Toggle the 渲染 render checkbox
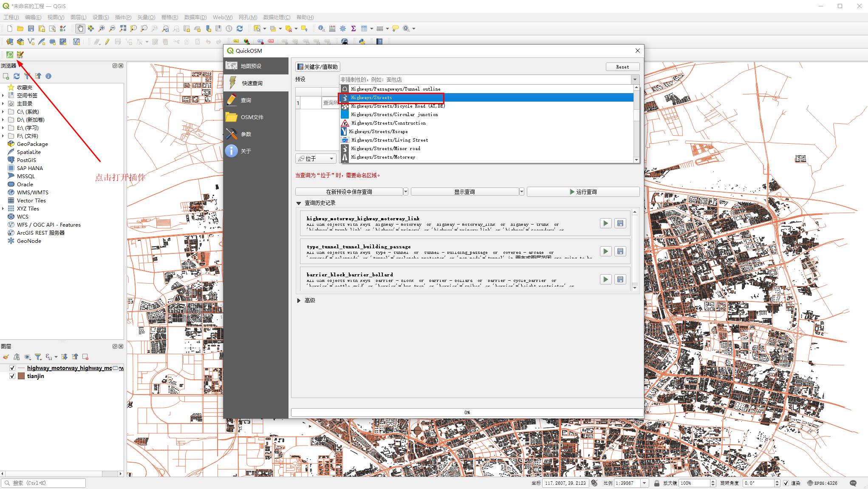The width and height of the screenshot is (868, 489). [x=786, y=483]
